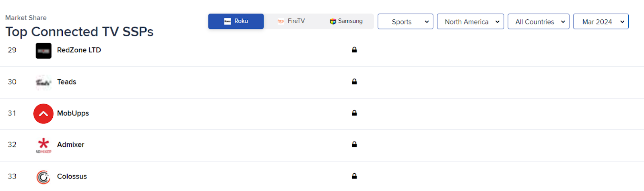This screenshot has width=644, height=191.
Task: Click the Teads logo icon
Action: coord(43,82)
